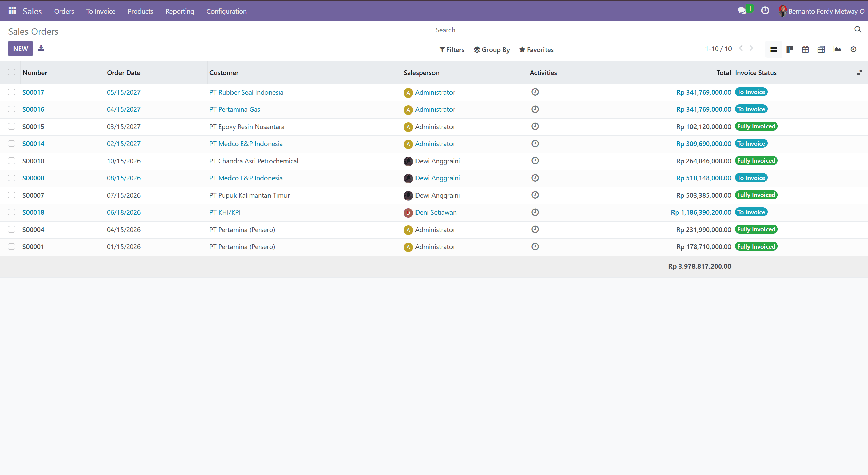Open the Configuration menu
This screenshot has width=868, height=475.
[x=226, y=11]
